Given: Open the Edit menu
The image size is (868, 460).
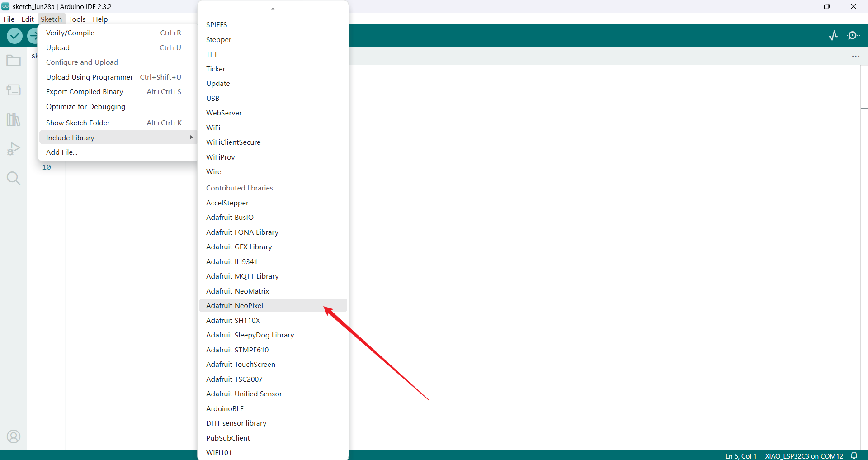Looking at the screenshot, I should (x=28, y=19).
